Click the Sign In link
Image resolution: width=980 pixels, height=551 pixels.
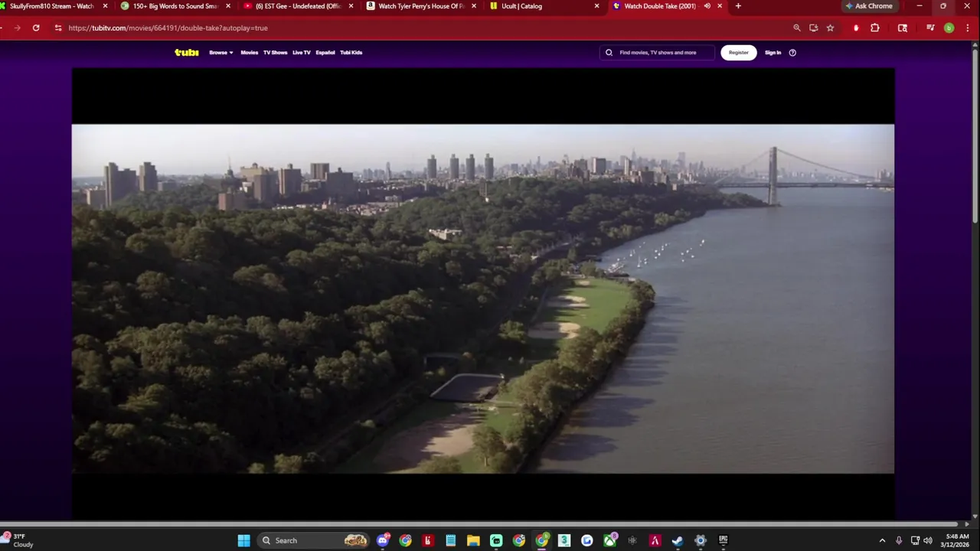pyautogui.click(x=773, y=53)
